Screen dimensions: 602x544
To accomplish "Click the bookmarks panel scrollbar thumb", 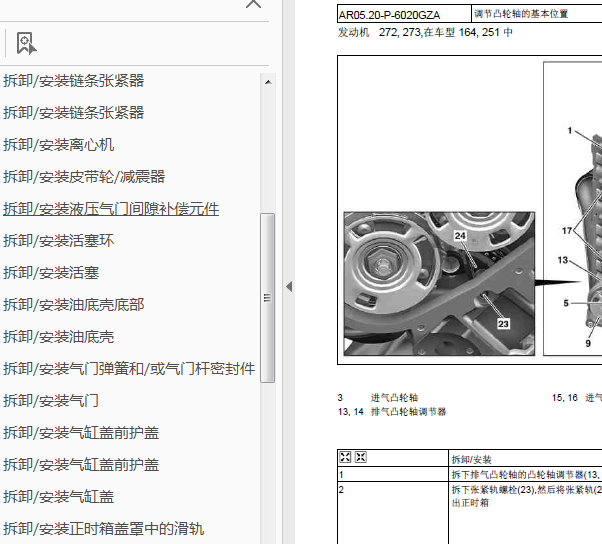I will tap(267, 298).
